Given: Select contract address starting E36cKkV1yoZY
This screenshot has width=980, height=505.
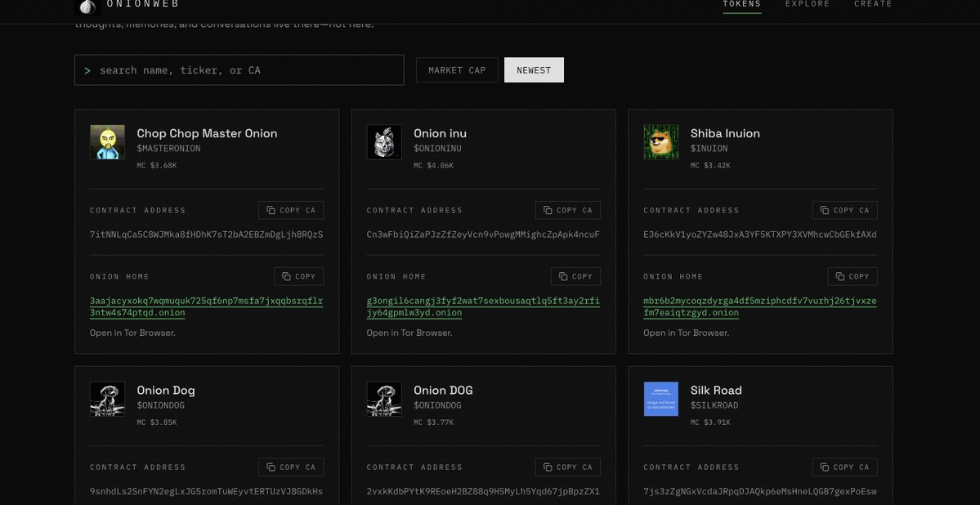Looking at the screenshot, I should pyautogui.click(x=760, y=235).
